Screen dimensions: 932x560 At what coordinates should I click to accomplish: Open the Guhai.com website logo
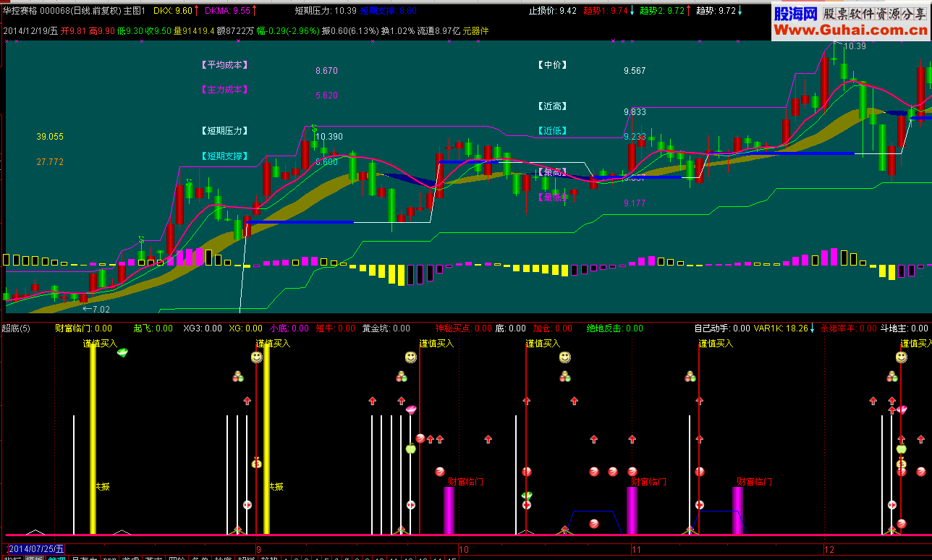click(851, 21)
